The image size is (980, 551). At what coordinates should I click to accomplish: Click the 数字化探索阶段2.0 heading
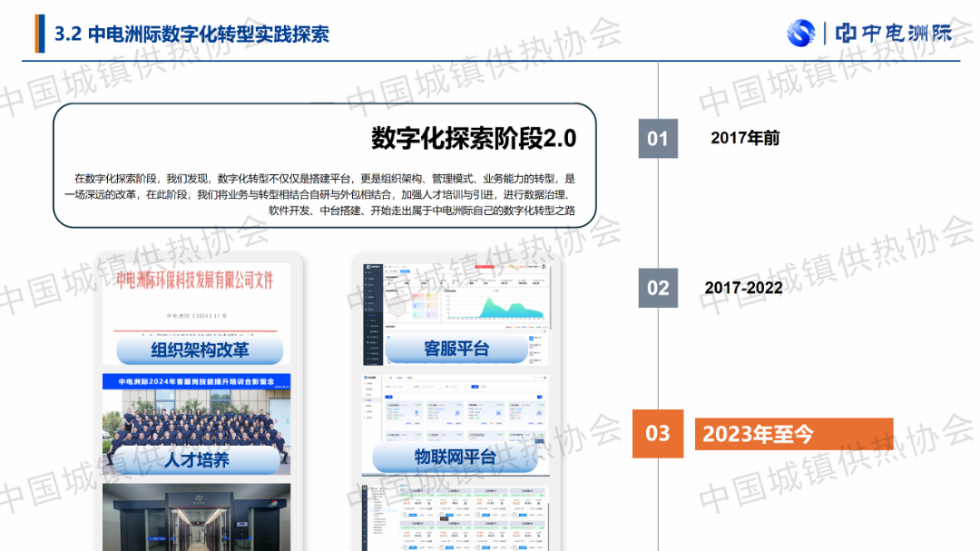click(474, 139)
